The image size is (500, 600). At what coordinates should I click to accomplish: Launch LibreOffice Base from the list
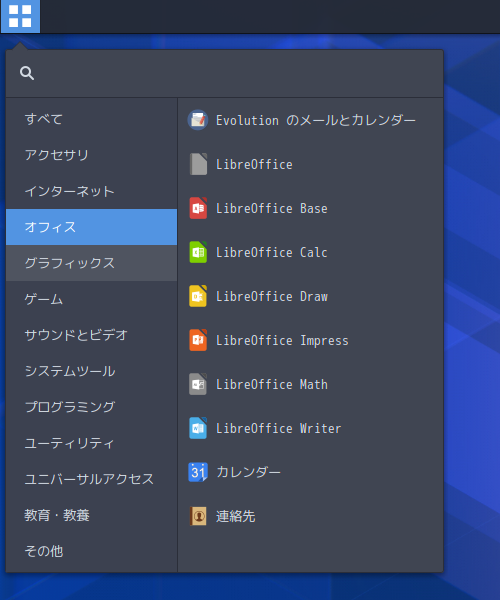pos(310,208)
